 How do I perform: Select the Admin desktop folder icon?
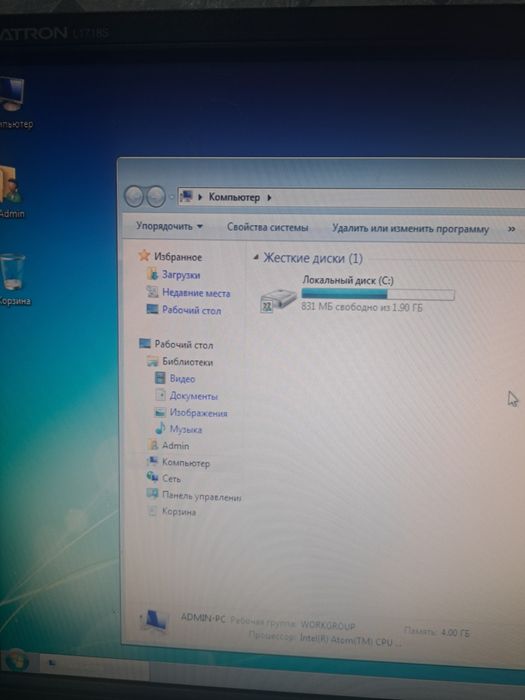point(12,192)
